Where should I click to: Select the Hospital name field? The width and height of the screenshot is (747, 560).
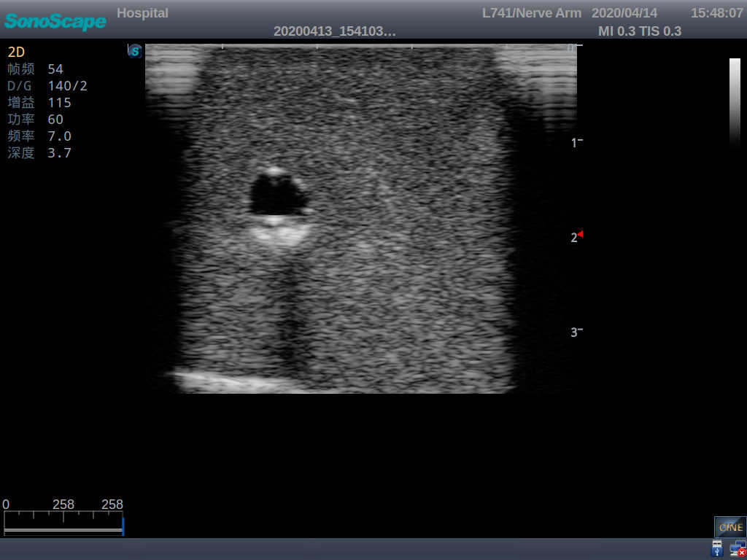click(142, 12)
